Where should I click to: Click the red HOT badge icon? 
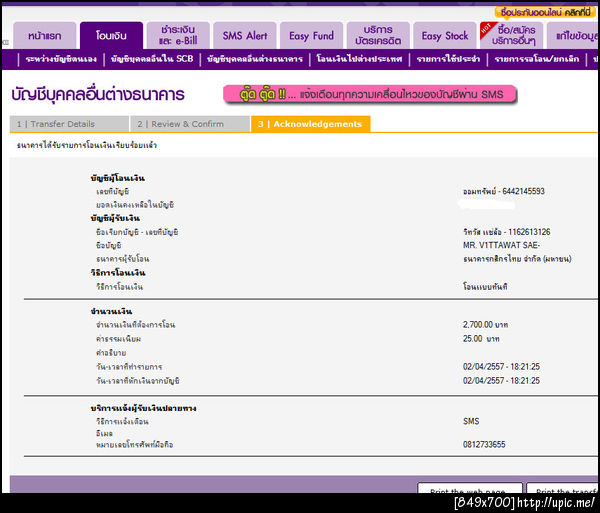[486, 28]
